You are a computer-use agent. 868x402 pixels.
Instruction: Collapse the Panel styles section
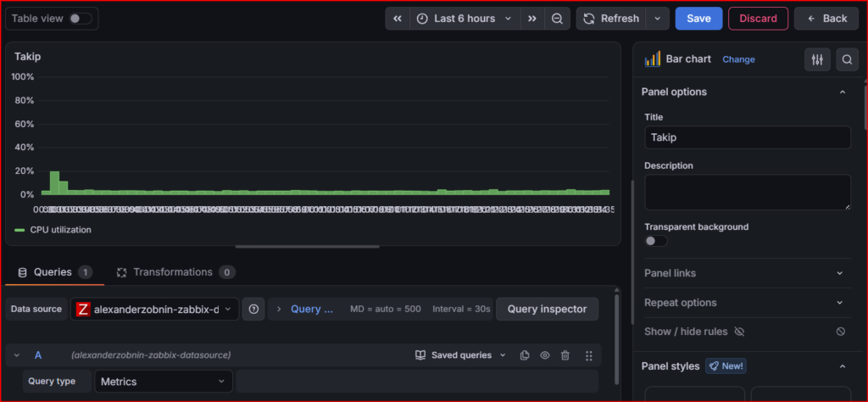843,366
